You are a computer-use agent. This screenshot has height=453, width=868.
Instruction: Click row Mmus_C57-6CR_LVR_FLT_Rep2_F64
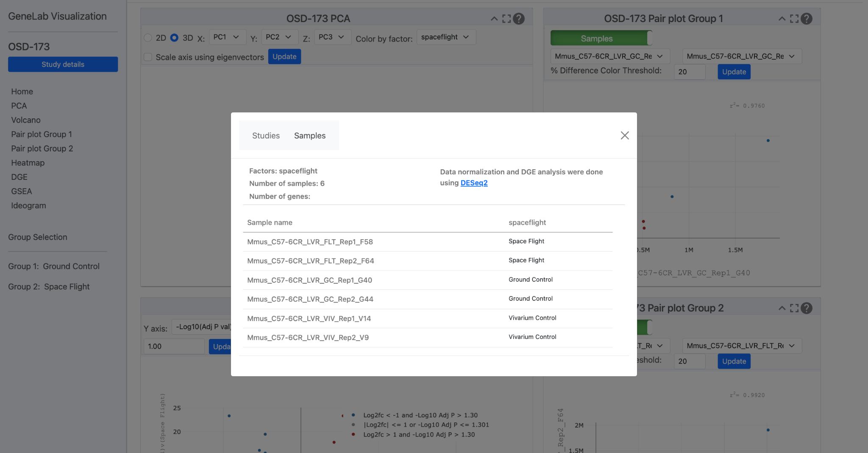click(x=428, y=261)
